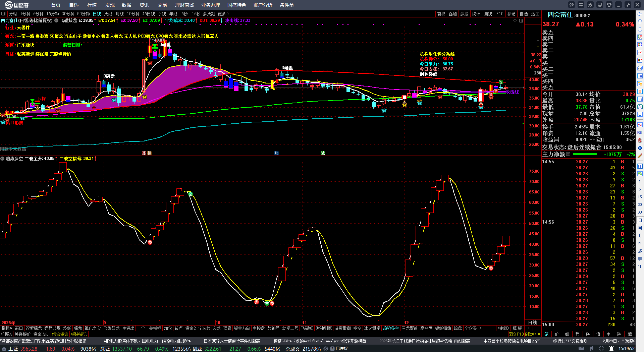Open the 资讯 menu
This screenshot has height=352, width=644.
point(144,5)
